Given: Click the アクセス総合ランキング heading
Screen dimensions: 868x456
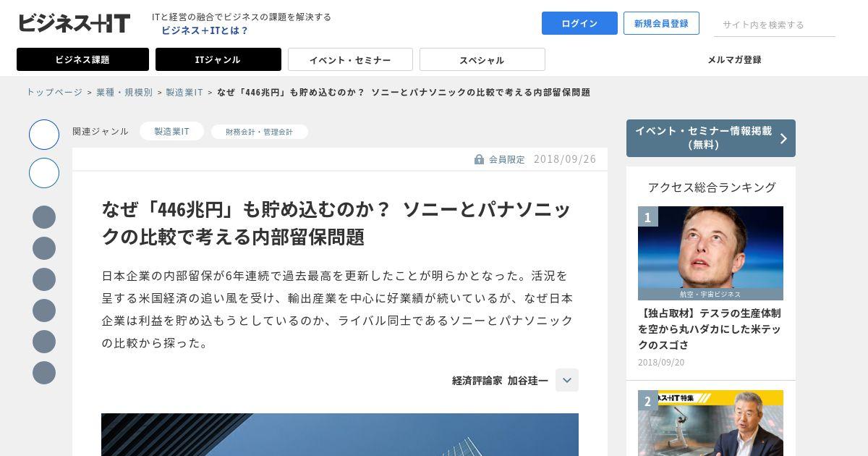Looking at the screenshot, I should [x=712, y=187].
